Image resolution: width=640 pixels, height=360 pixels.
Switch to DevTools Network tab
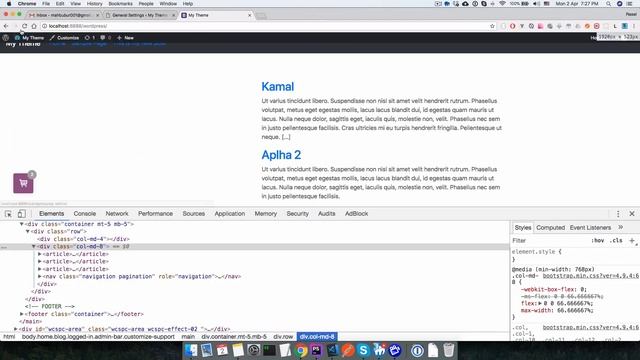tap(117, 213)
